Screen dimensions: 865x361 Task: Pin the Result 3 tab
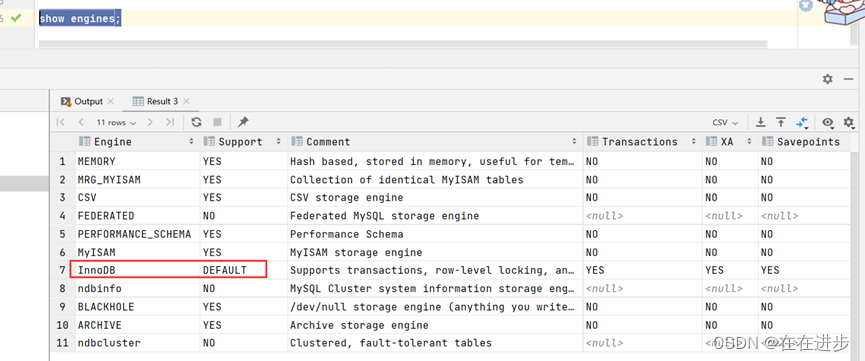coord(243,123)
